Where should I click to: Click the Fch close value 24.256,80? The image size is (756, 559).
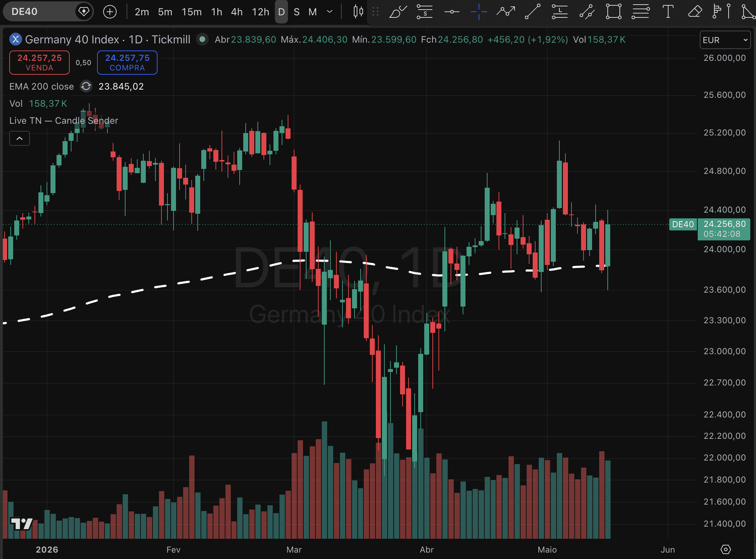(460, 39)
